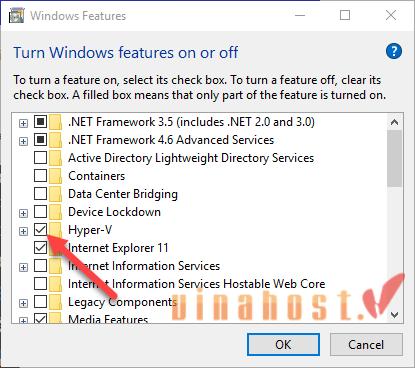
Task: Select the .NET Framework 4.6 Advanced Services entry
Action: [171, 140]
